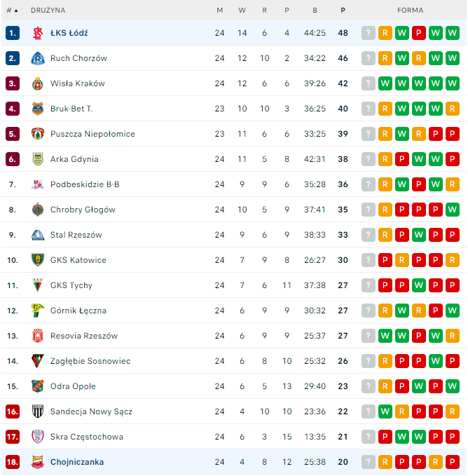The height and width of the screenshot is (476, 468).
Task: Click the Zagłębie Sosnowiec team logo
Action: [38, 361]
